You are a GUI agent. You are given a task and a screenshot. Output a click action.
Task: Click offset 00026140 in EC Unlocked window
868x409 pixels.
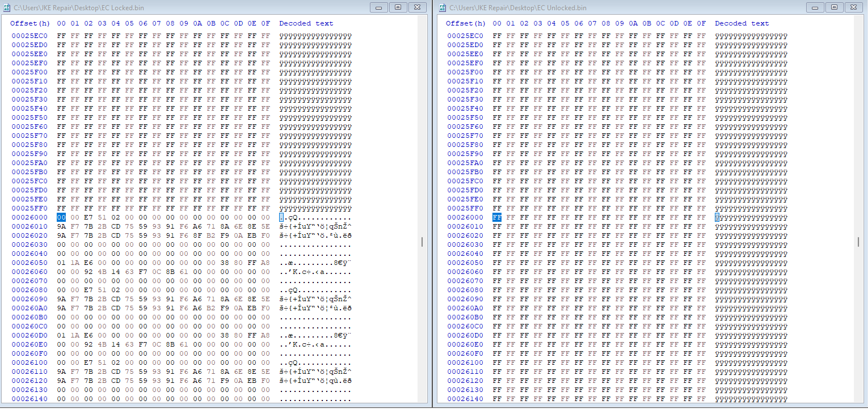point(465,399)
